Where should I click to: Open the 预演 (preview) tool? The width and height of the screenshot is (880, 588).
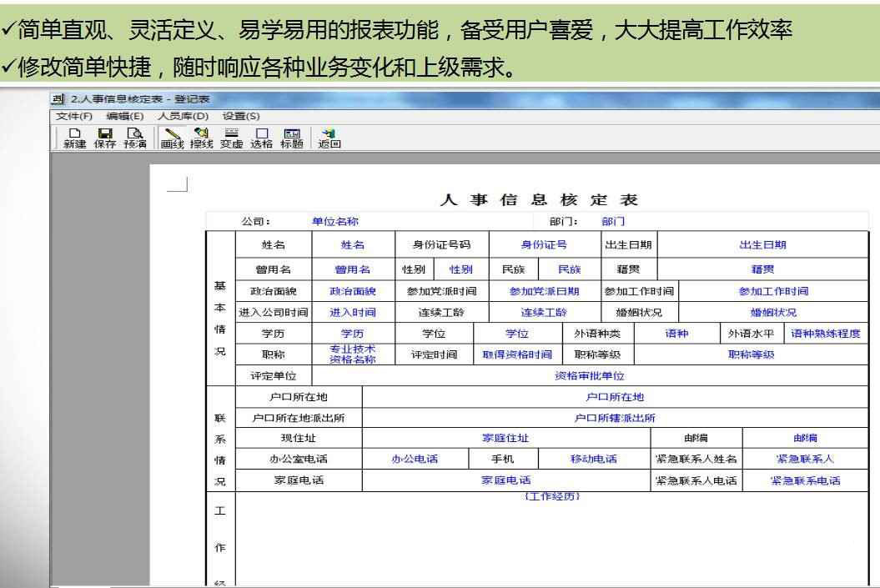(x=135, y=138)
